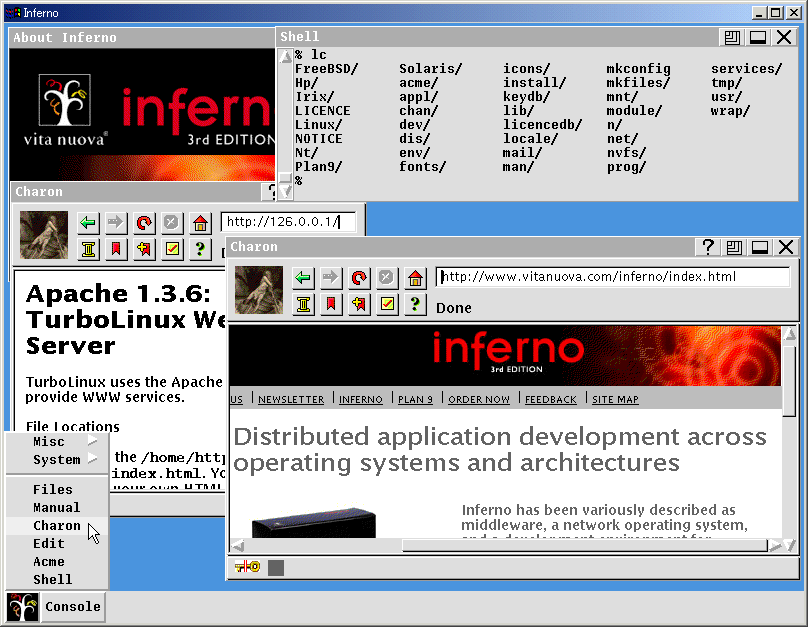Open Files from the start menu

(57, 489)
